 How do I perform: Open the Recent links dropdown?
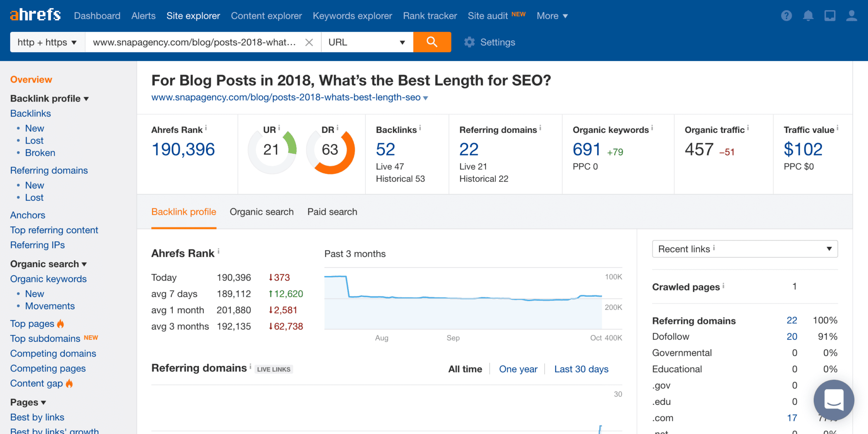click(745, 249)
